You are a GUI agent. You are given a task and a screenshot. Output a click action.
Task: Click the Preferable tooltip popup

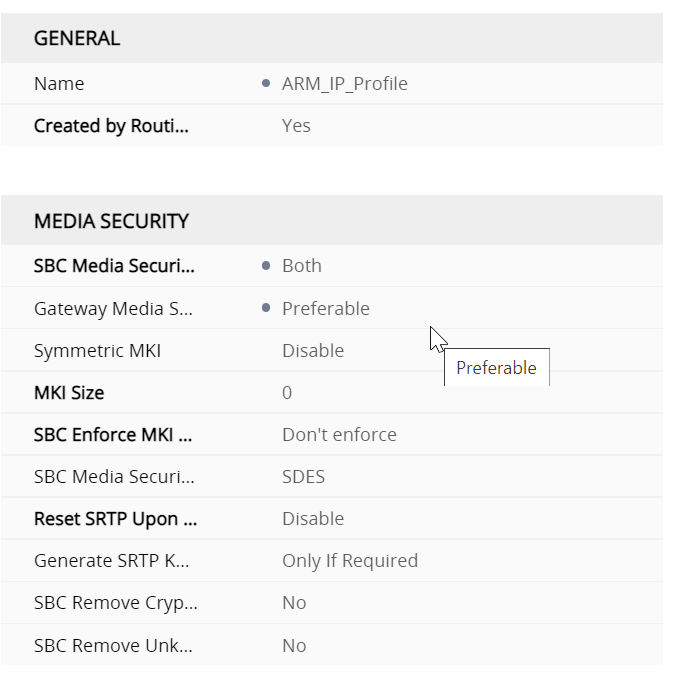tap(496, 368)
